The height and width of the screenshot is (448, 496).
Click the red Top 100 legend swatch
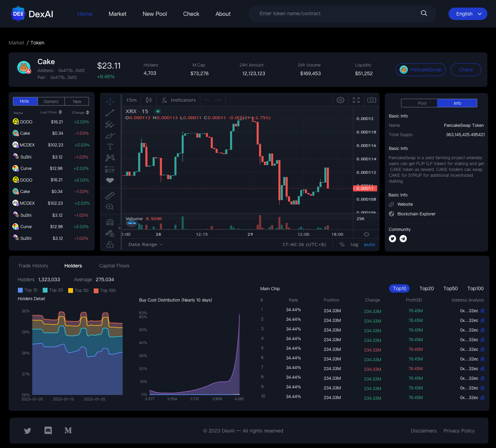(96, 291)
